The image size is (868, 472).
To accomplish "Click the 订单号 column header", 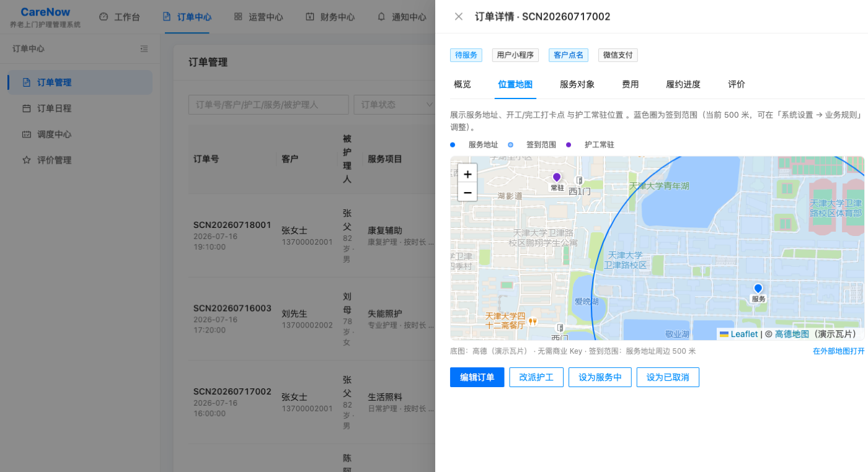I will pos(206,159).
